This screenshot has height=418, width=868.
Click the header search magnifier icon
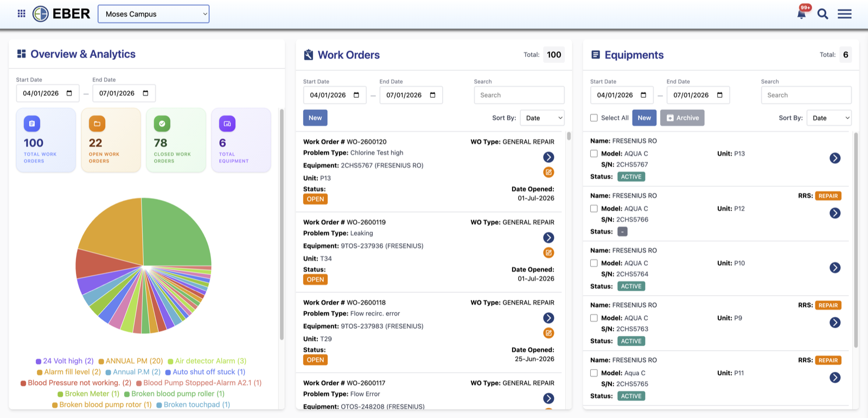[822, 14]
